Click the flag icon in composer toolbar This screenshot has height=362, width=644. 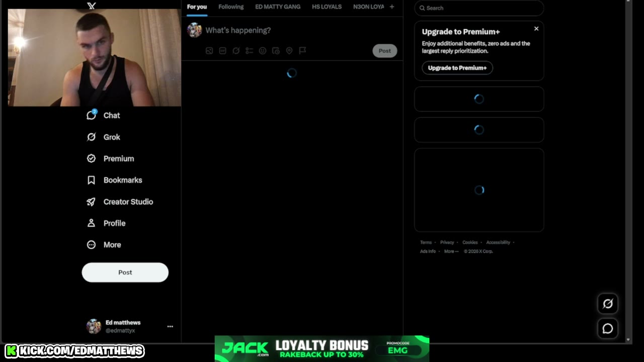click(302, 51)
